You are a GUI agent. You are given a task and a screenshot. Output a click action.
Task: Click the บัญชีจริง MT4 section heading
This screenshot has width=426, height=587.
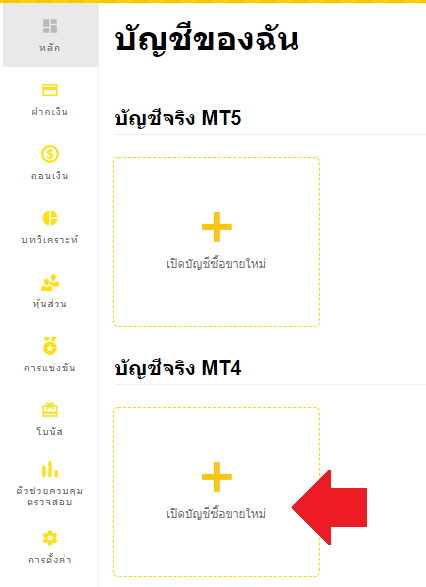[x=178, y=368]
